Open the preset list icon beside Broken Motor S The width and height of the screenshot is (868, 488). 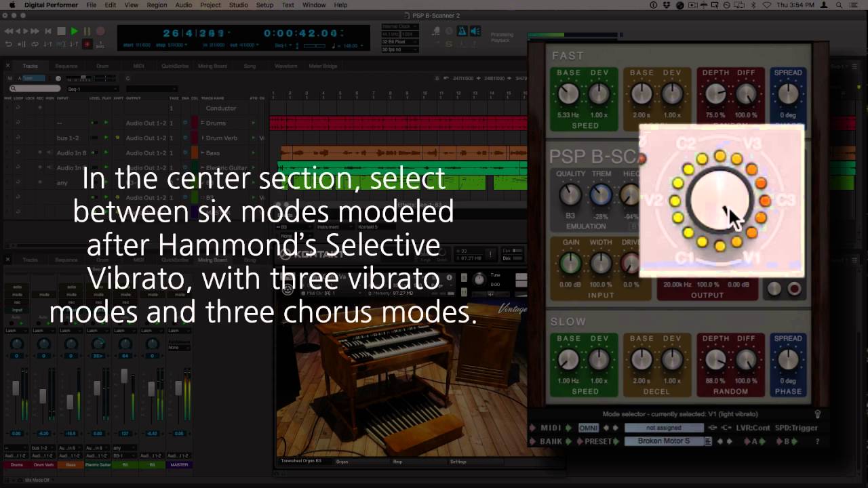click(x=709, y=441)
